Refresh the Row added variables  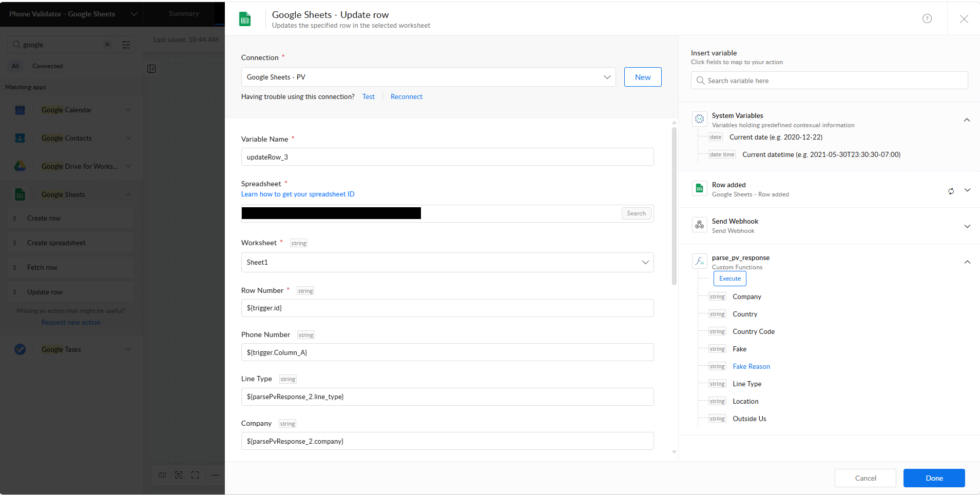(951, 191)
